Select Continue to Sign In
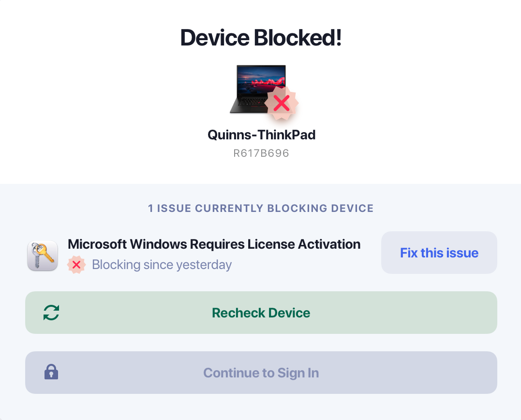This screenshot has width=521, height=420. coord(261,373)
